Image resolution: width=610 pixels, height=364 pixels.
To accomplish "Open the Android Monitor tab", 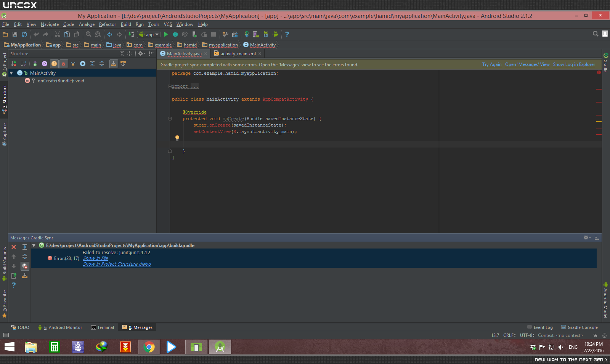I will (x=60, y=327).
